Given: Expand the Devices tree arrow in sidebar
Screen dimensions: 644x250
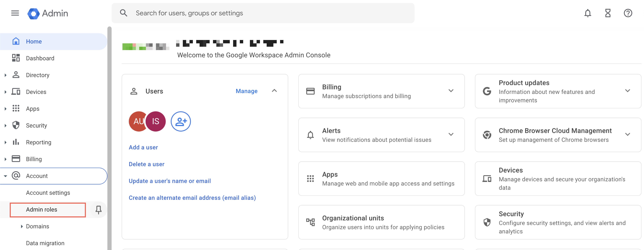Looking at the screenshot, I should point(6,92).
